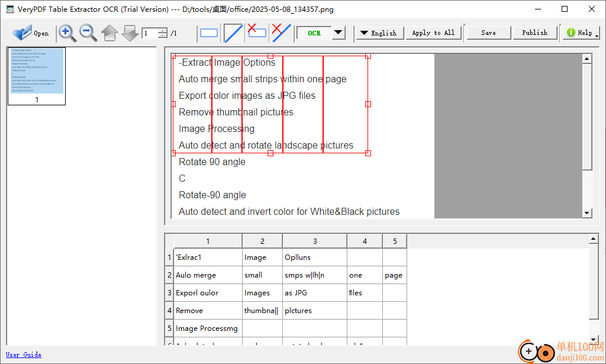Select the draw line tool
The height and width of the screenshot is (364, 606).
[x=233, y=33]
